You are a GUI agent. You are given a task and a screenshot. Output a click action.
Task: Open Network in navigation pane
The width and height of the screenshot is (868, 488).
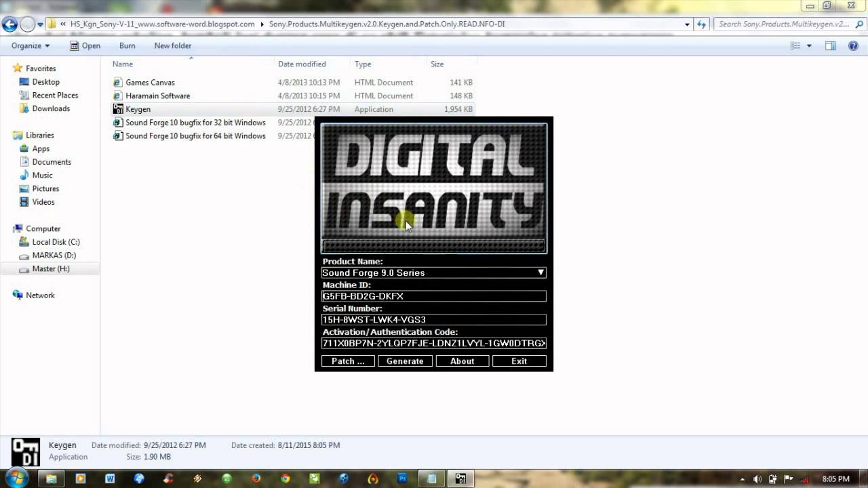coord(40,296)
